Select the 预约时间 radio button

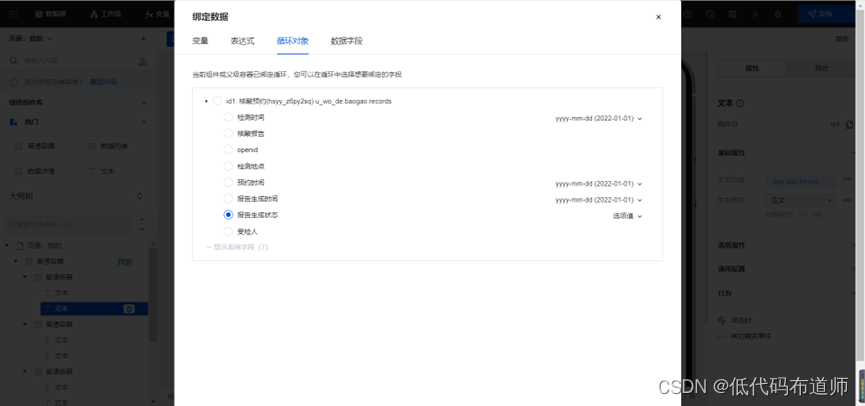tap(228, 183)
